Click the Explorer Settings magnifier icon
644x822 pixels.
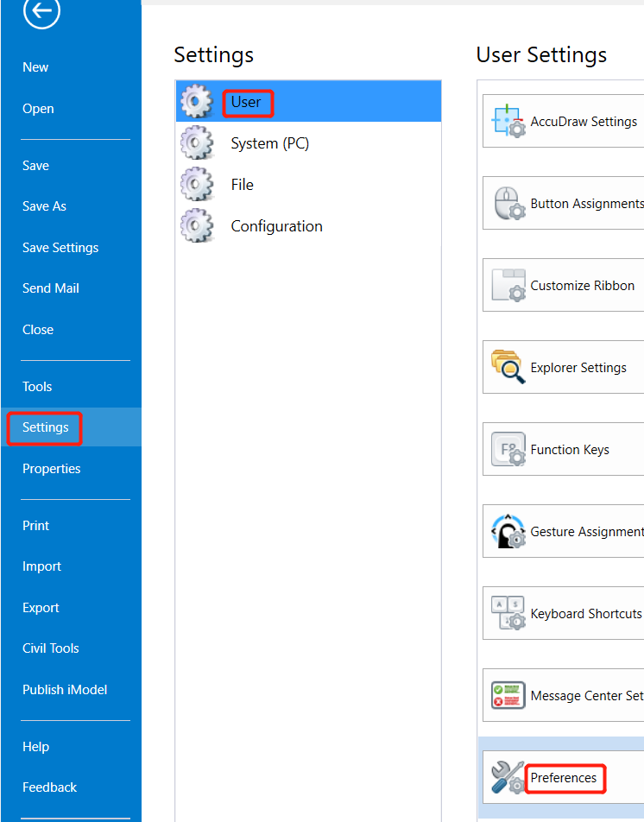tap(508, 367)
